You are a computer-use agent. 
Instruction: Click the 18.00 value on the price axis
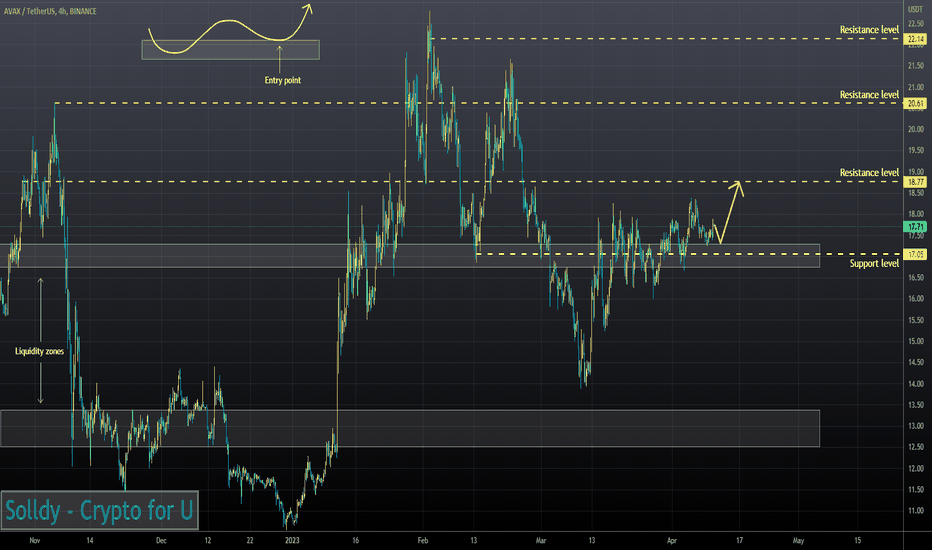coord(915,215)
